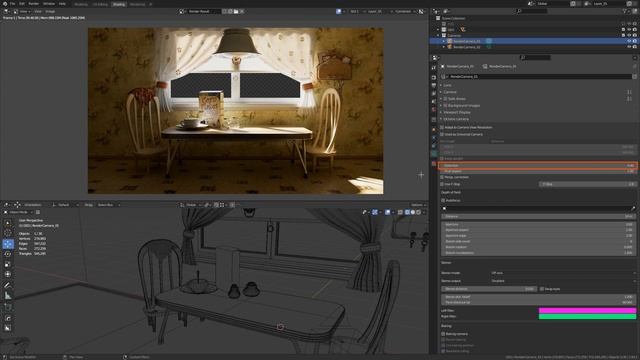Toggle the Autofocus checkbox
This screenshot has width=640, height=360.
click(443, 200)
